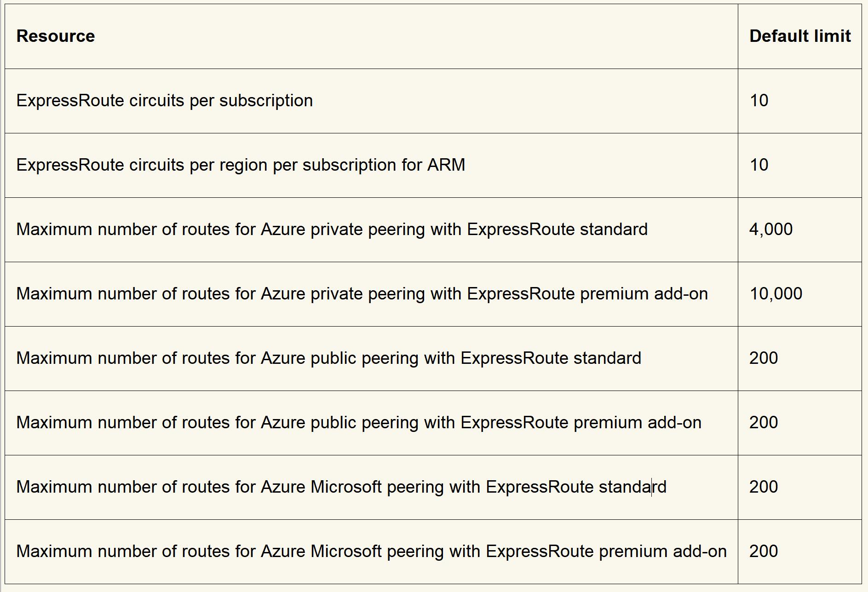Select the 4,000 default limit value
This screenshot has height=592, width=868.
[x=770, y=230]
